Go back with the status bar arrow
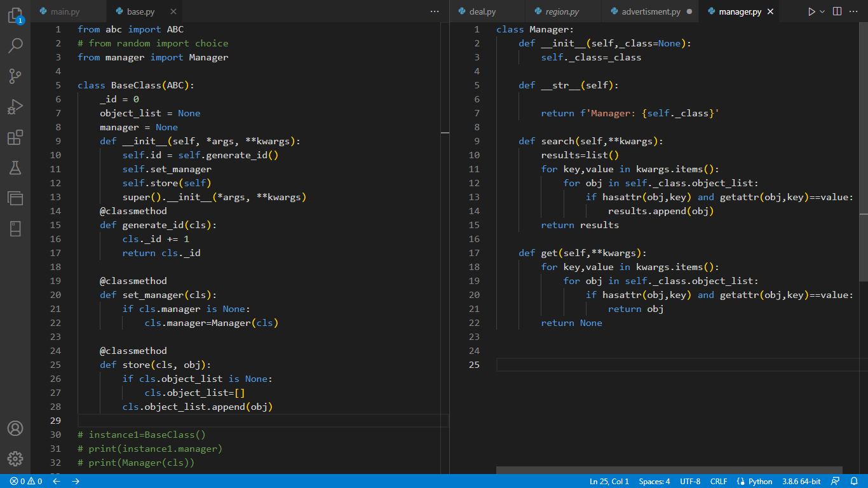This screenshot has width=868, height=488. click(x=57, y=481)
